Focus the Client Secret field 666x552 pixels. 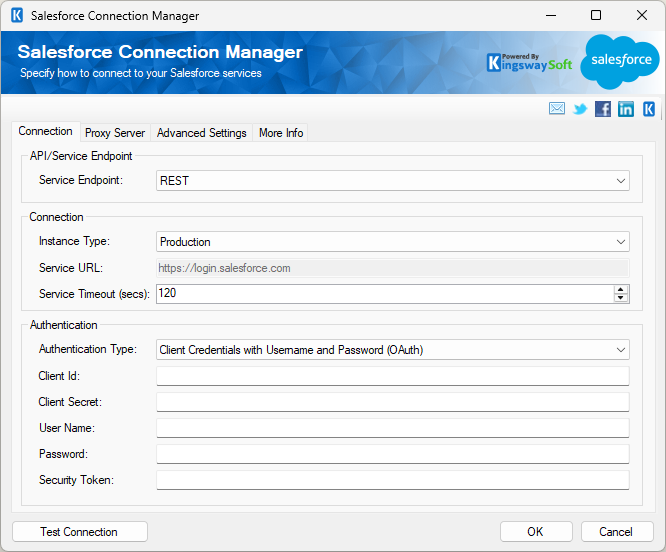(x=392, y=402)
